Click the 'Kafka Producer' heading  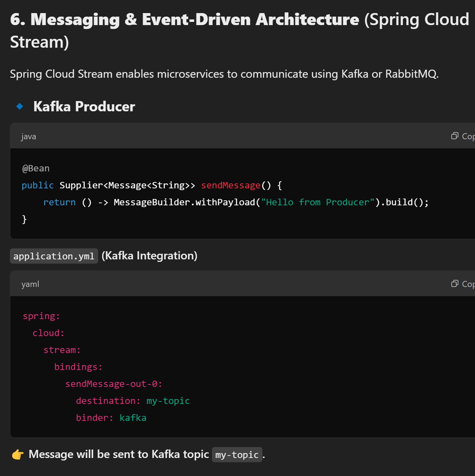[x=84, y=107]
